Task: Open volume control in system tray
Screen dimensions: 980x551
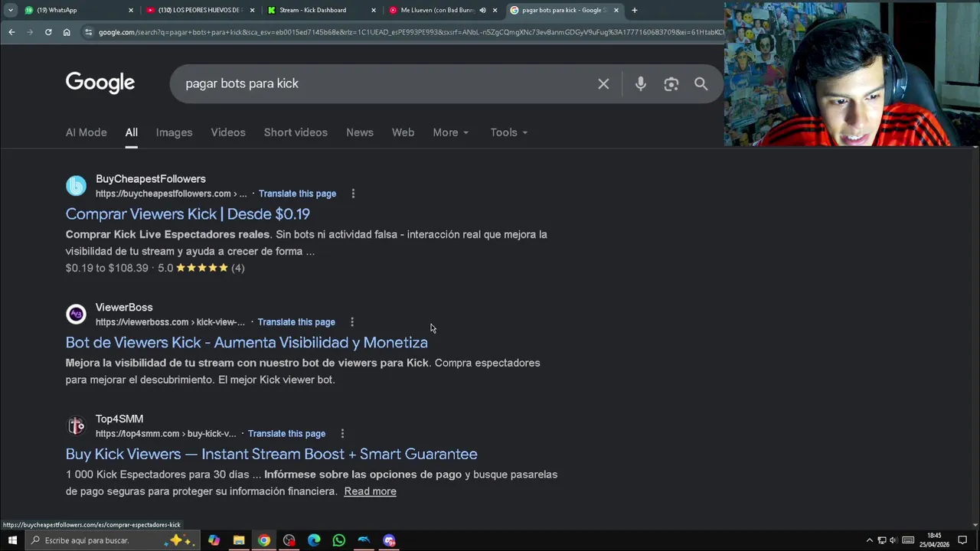Action: tap(893, 540)
